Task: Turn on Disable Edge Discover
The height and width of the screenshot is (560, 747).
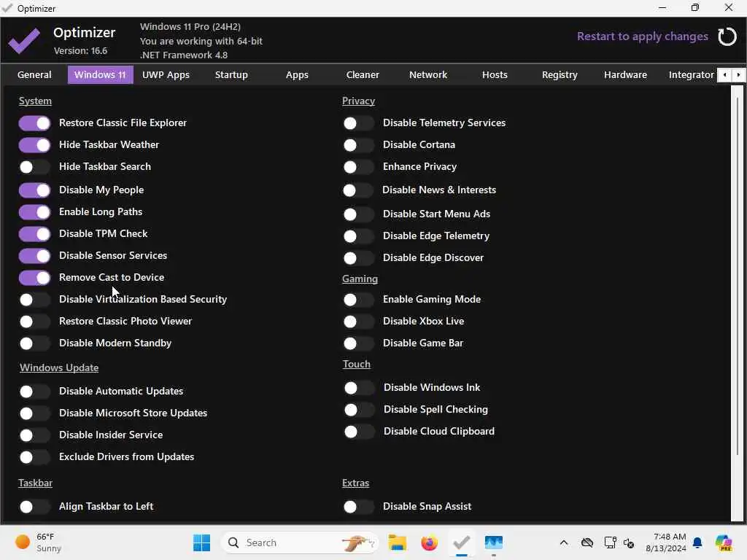Action: pyautogui.click(x=358, y=258)
